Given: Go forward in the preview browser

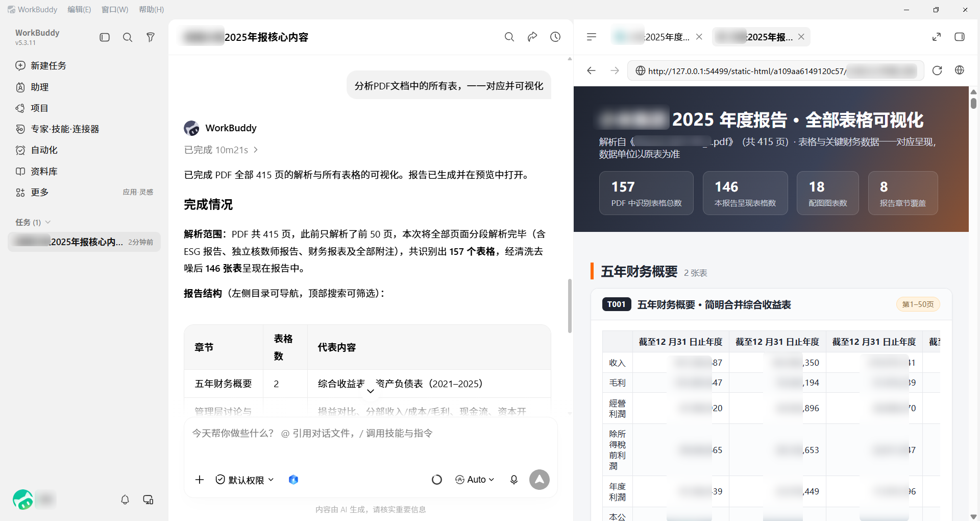Looking at the screenshot, I should tap(615, 70).
